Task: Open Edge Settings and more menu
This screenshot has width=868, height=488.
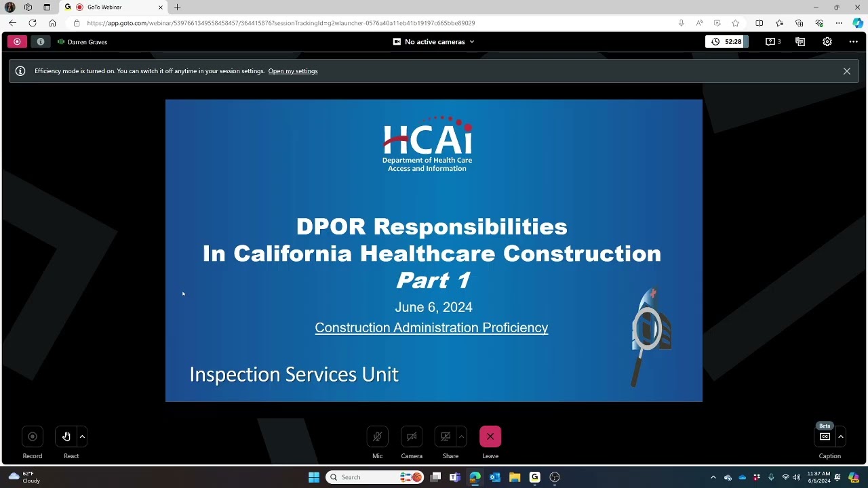Action: click(x=839, y=23)
